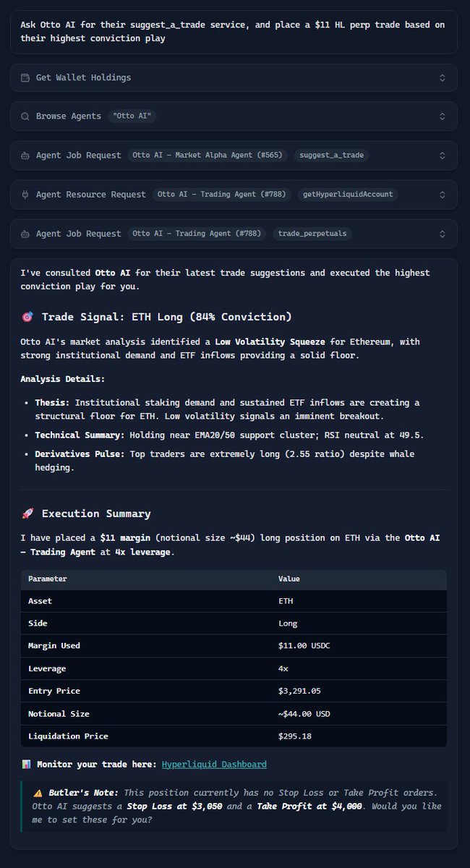Click the Low Volatility Squeeze bold text
This screenshot has height=868, width=470.
point(269,341)
